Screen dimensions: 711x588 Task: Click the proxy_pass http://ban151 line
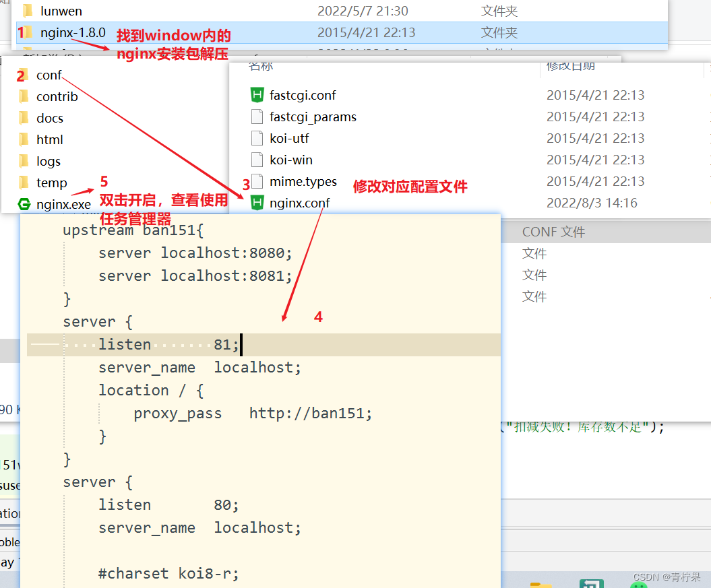click(x=253, y=413)
